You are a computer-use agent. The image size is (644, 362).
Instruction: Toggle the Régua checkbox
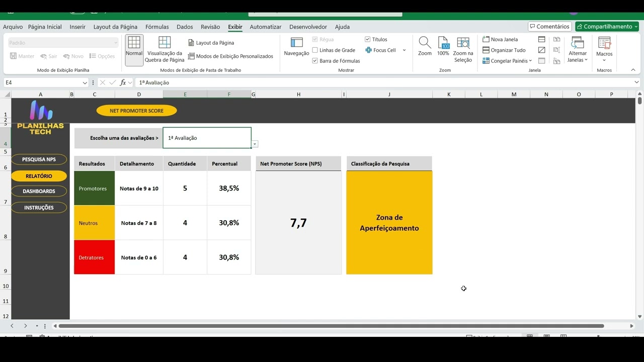315,39
